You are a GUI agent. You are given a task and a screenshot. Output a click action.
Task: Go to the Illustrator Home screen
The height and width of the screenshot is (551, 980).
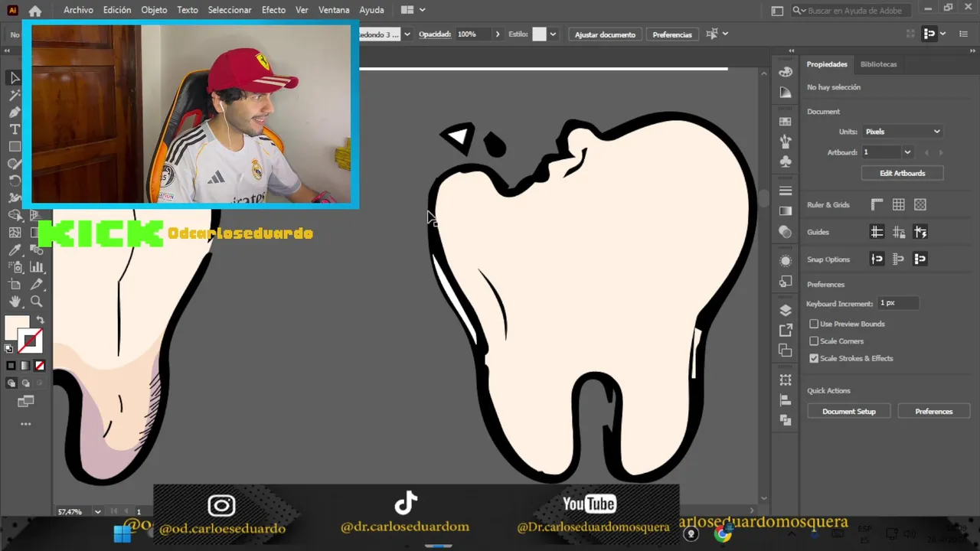tap(35, 11)
